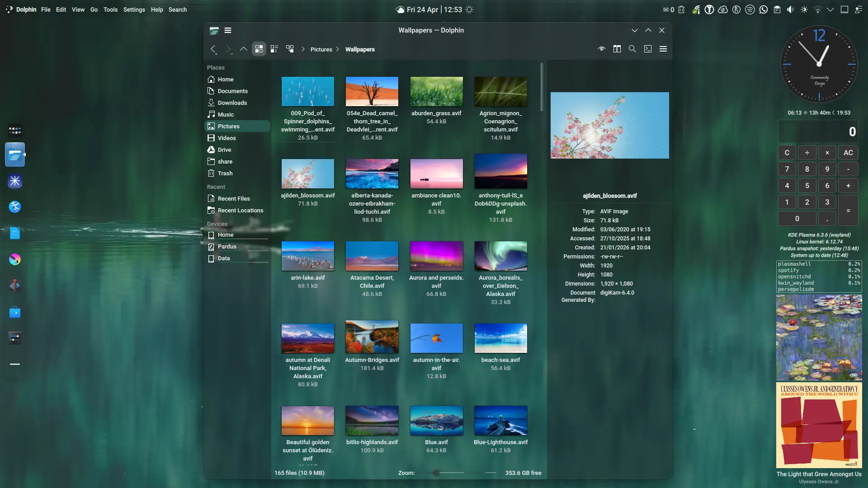Toggle the volume icon in system tray
Screen dimensions: 868x488
pos(790,9)
